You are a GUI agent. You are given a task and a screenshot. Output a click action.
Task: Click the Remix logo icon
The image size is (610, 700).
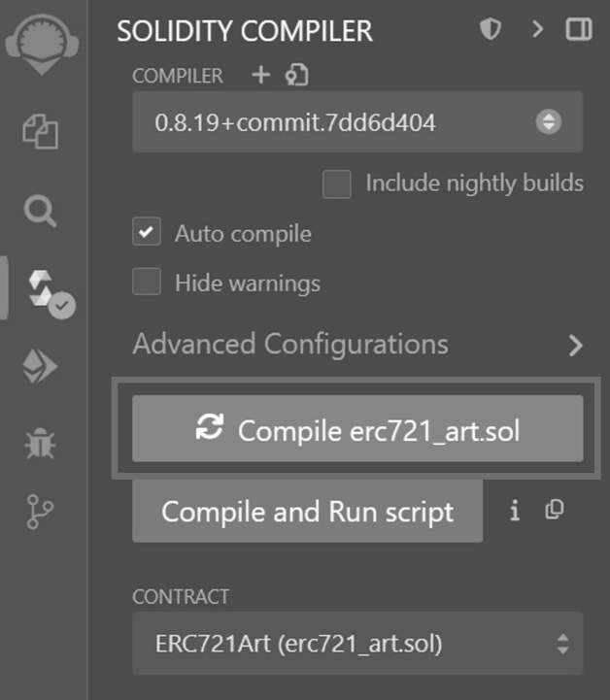coord(42,45)
